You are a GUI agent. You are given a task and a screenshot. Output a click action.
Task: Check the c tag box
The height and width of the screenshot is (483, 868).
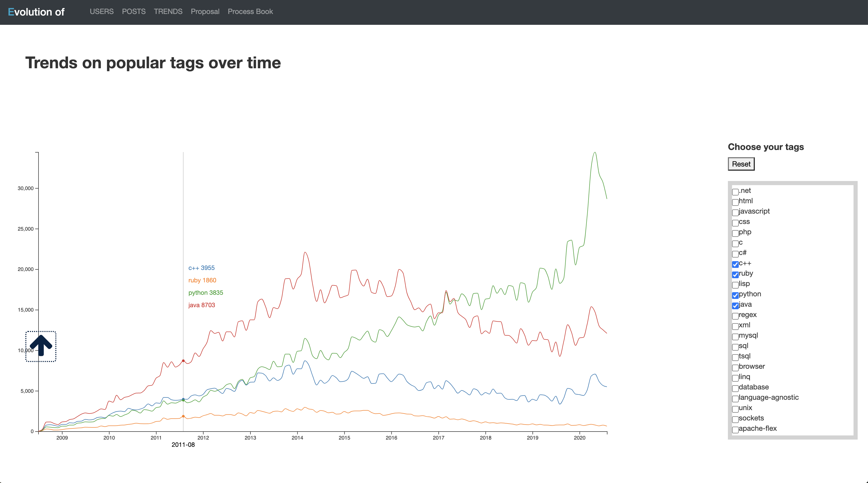click(x=735, y=244)
